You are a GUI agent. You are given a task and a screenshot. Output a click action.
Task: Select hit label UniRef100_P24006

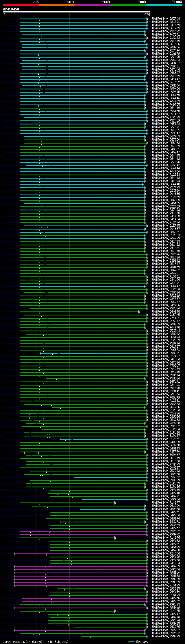click(166, 554)
